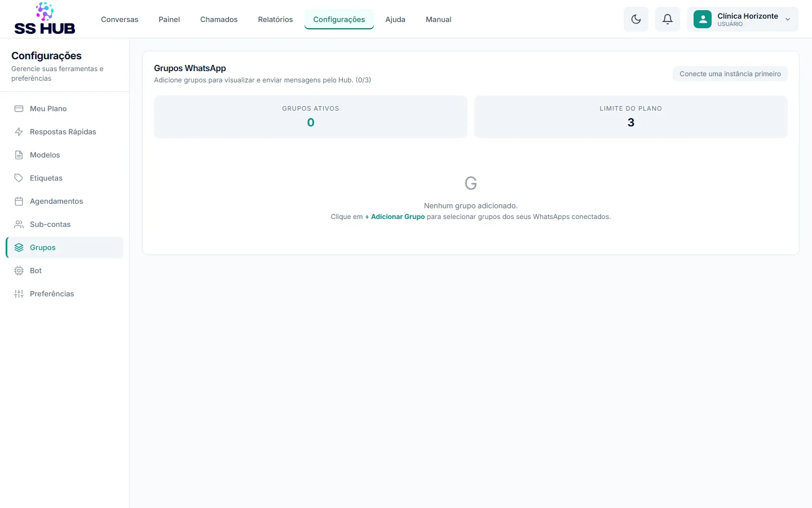Click the Preferências sliders icon
The width and height of the screenshot is (812, 508).
(19, 294)
